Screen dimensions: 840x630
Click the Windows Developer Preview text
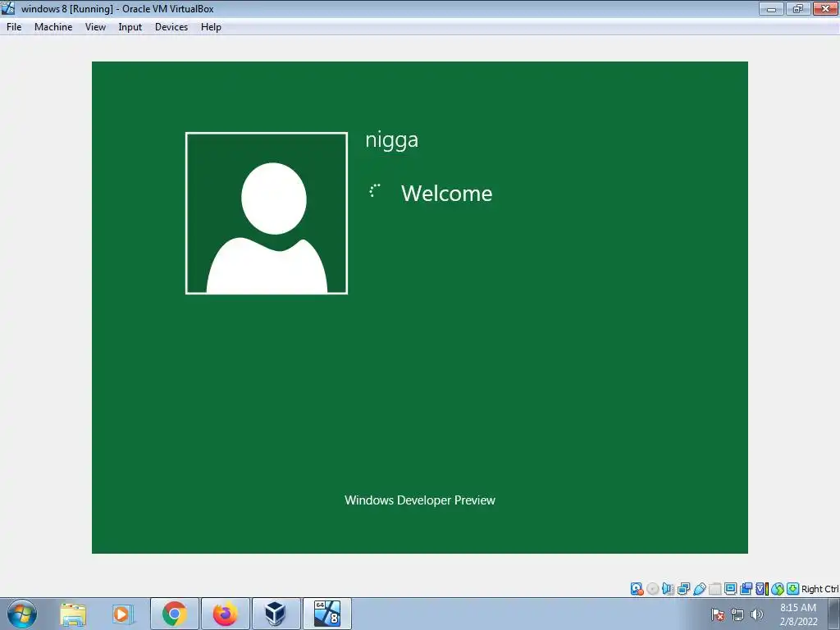coord(420,500)
